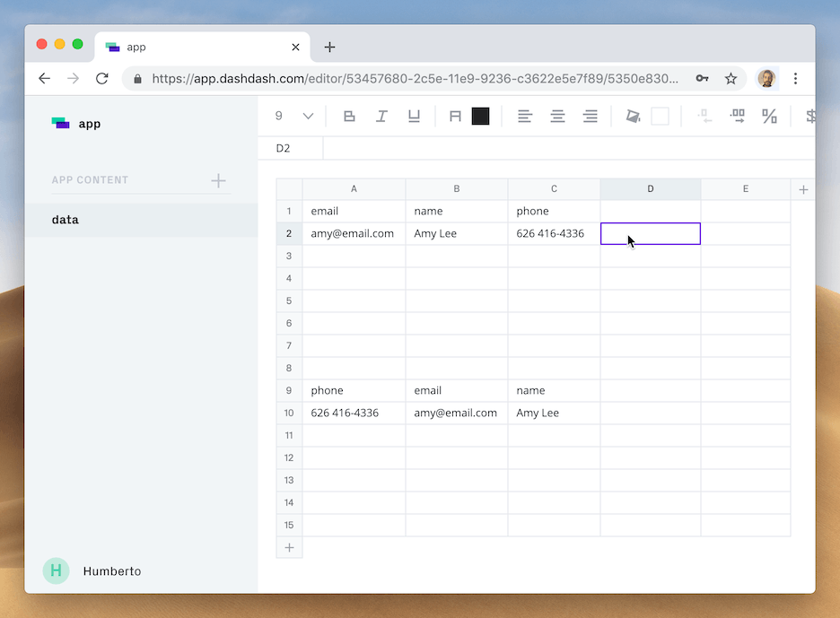This screenshot has height=618, width=840.
Task: Select row 1 header
Action: (x=289, y=211)
